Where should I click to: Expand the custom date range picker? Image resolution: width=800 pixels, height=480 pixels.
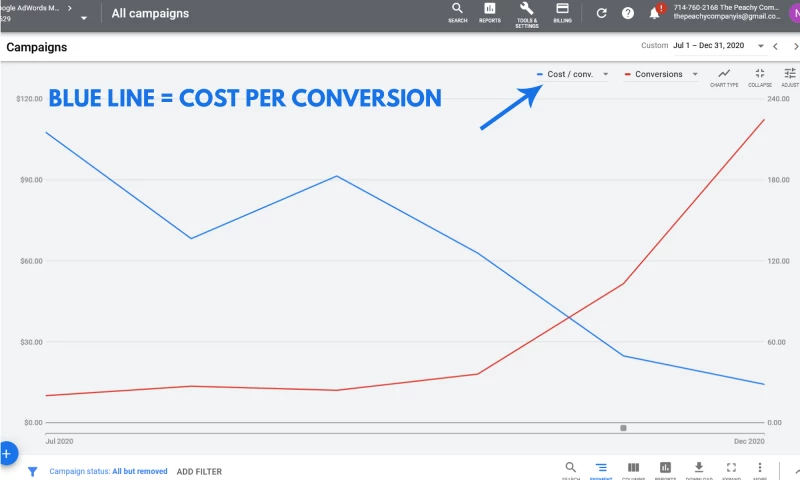click(x=761, y=46)
